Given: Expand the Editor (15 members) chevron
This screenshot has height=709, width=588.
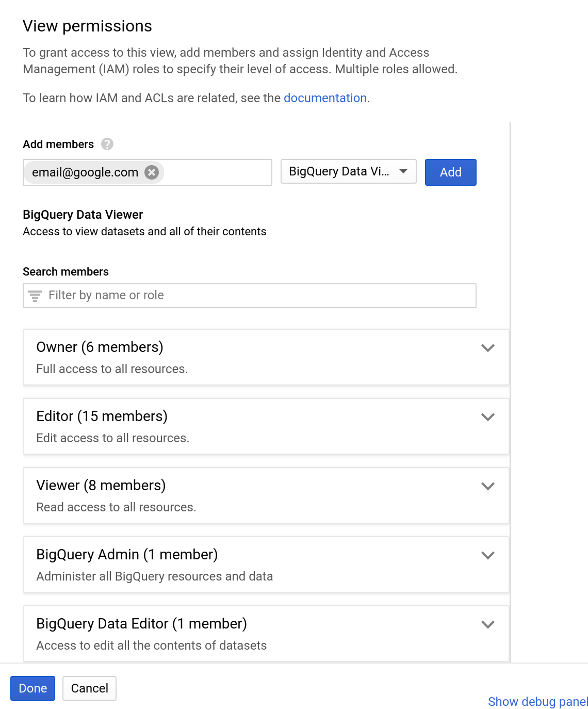Looking at the screenshot, I should pos(487,417).
